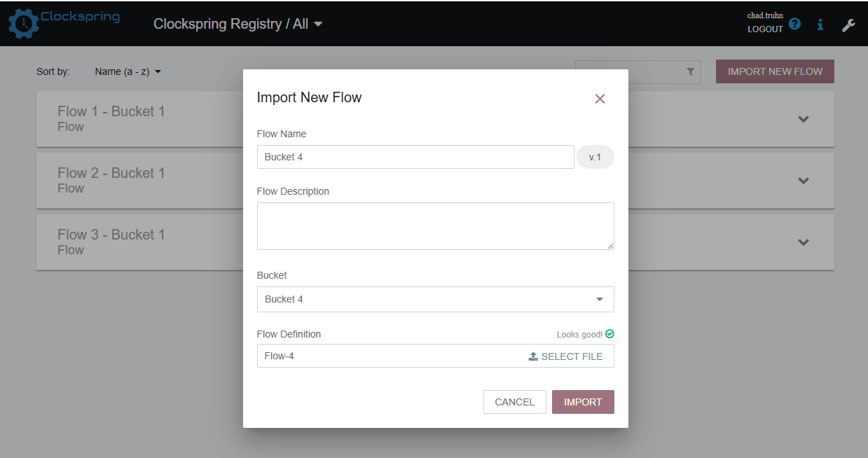Click the Flow 3 - Bucket 1 title

(x=111, y=235)
